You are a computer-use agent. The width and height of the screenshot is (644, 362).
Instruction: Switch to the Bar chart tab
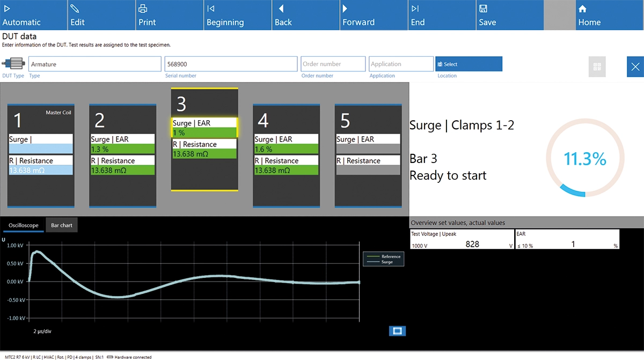pyautogui.click(x=62, y=225)
